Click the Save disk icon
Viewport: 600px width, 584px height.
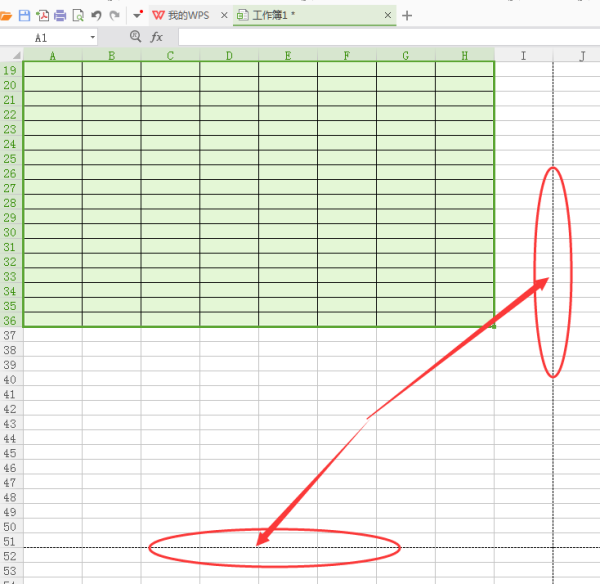click(x=24, y=16)
